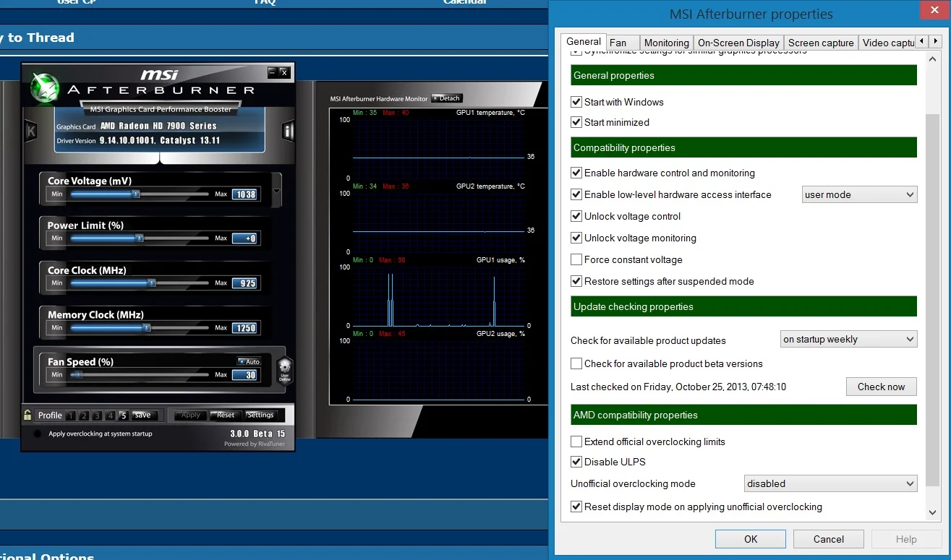Uncheck Unlock voltage control
The height and width of the screenshot is (560, 951).
tap(576, 216)
